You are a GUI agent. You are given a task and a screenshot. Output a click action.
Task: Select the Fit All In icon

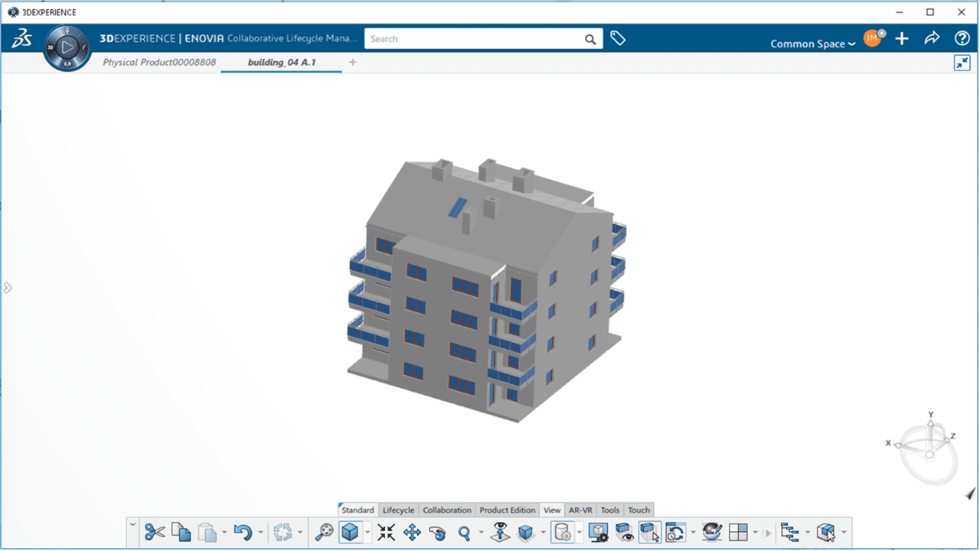pos(387,532)
